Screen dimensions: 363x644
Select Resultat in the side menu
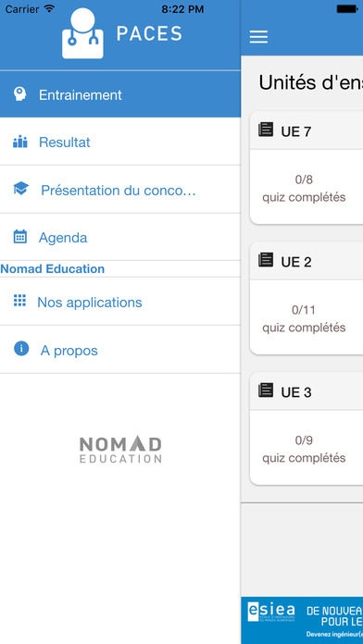(x=120, y=142)
